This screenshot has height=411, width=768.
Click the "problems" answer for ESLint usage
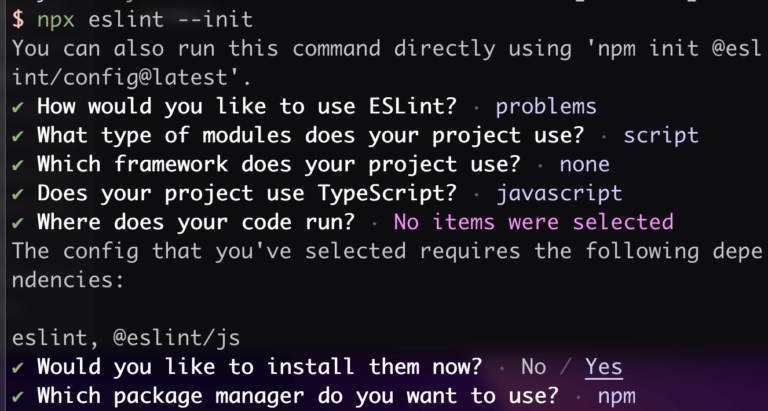(x=546, y=106)
